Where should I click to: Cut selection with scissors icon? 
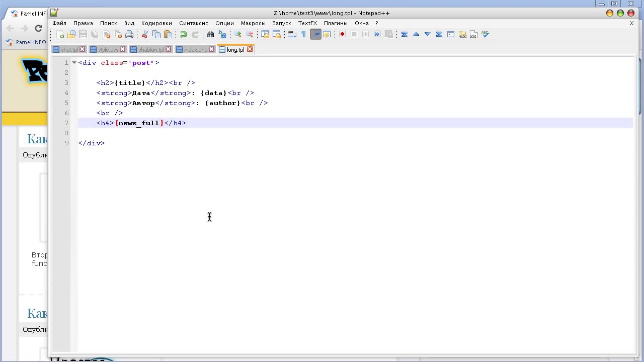[x=145, y=34]
